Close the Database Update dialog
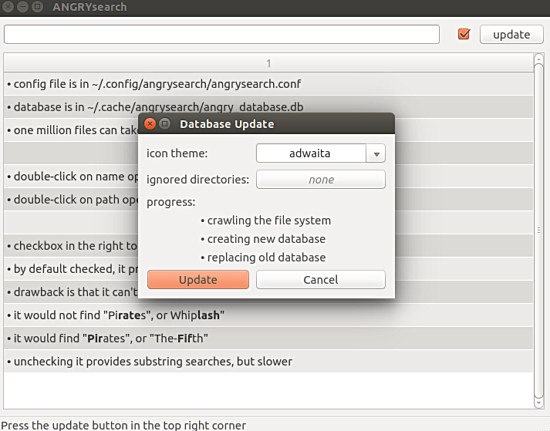The width and height of the screenshot is (550, 431). coord(150,124)
